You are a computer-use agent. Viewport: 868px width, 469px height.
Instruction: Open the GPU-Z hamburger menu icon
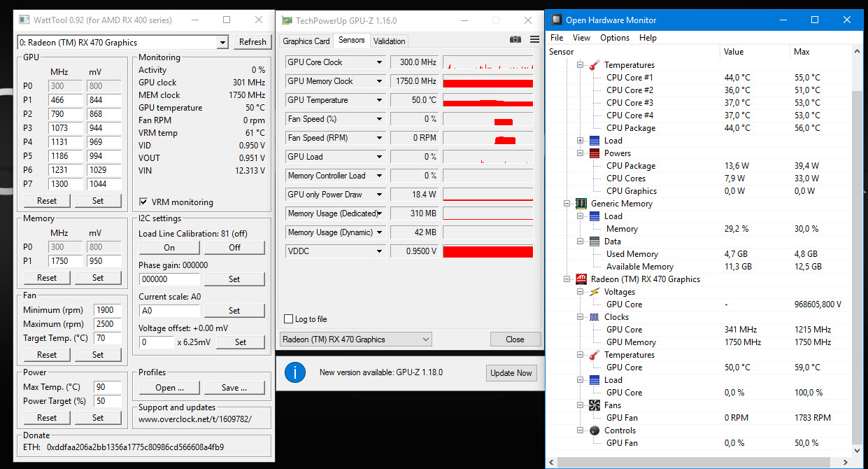pyautogui.click(x=535, y=40)
